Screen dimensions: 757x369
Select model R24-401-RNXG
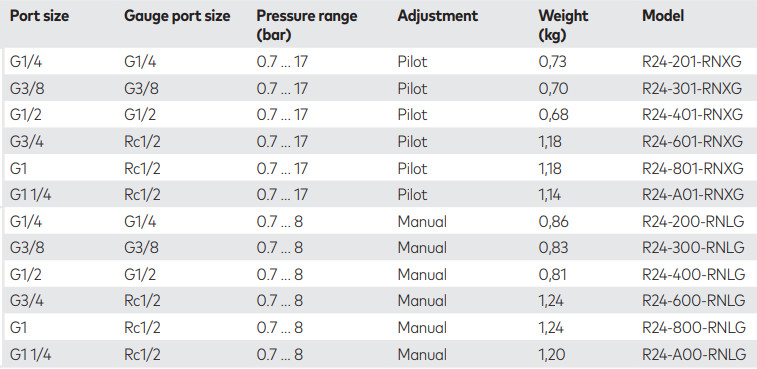click(692, 115)
